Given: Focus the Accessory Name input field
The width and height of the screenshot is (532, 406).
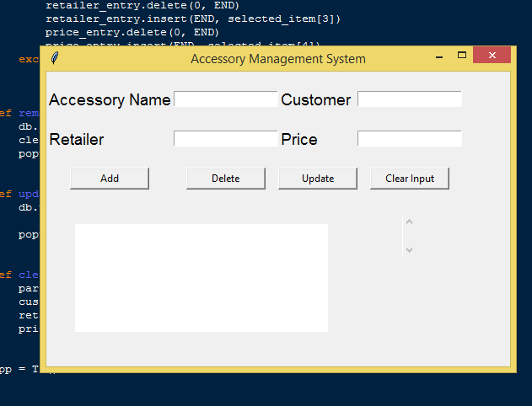Looking at the screenshot, I should tap(226, 99).
